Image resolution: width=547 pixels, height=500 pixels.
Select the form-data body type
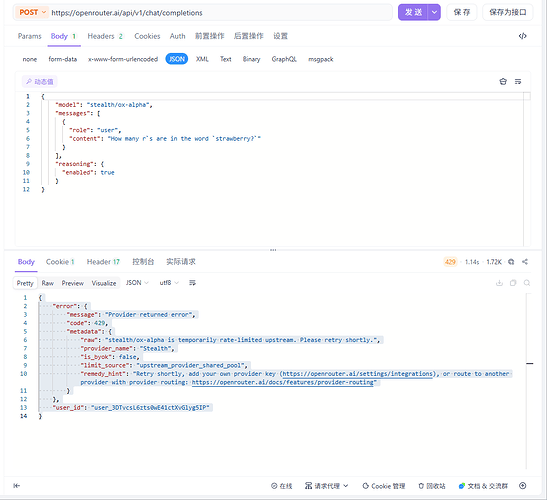tap(62, 59)
